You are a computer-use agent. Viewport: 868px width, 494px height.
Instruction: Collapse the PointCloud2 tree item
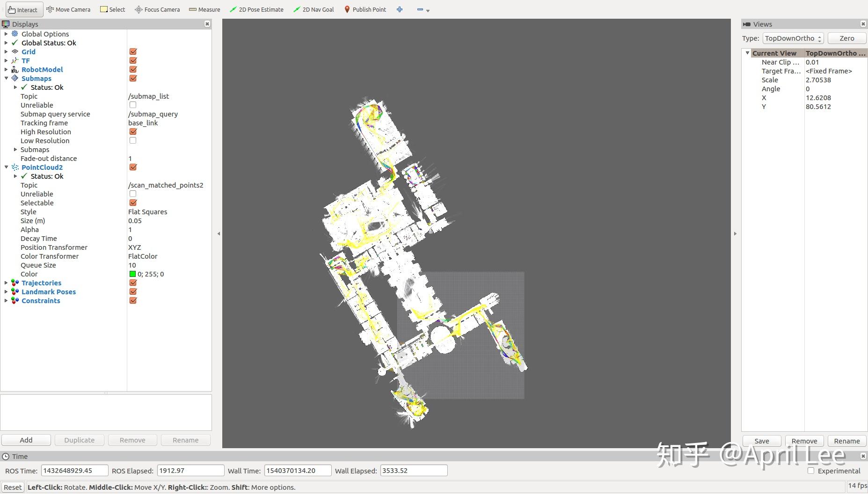click(x=6, y=167)
